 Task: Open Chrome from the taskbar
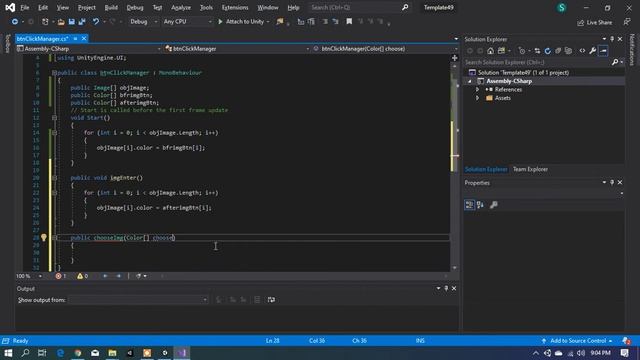(x=78, y=353)
